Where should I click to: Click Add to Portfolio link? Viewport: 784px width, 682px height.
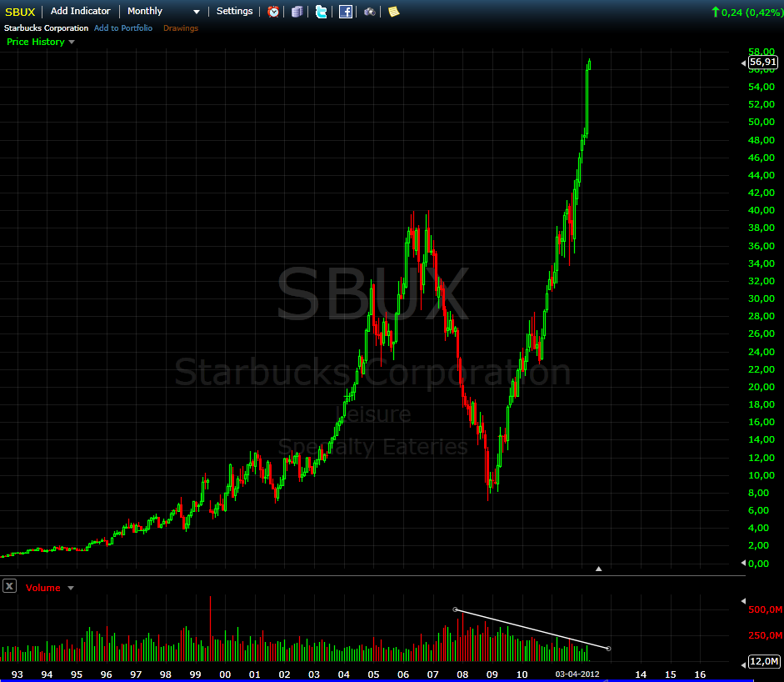[123, 28]
